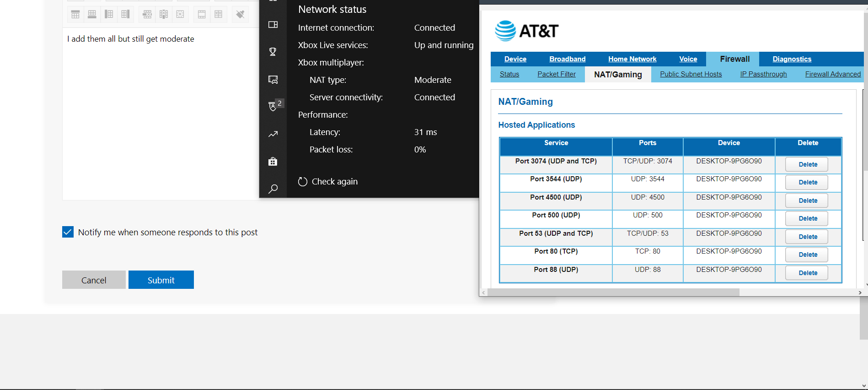This screenshot has width=868, height=390.
Task: Insert table row below icon in editor toolbar
Action: [92, 14]
